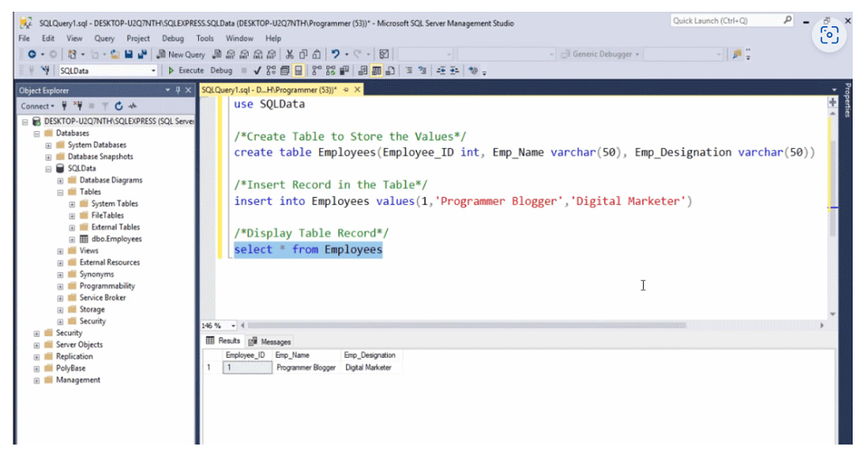Collapse the Tables folder node
868x459 pixels.
click(60, 192)
